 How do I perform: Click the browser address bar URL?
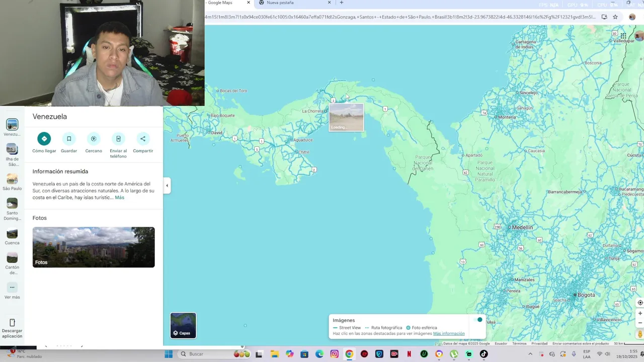pyautogui.click(x=400, y=17)
